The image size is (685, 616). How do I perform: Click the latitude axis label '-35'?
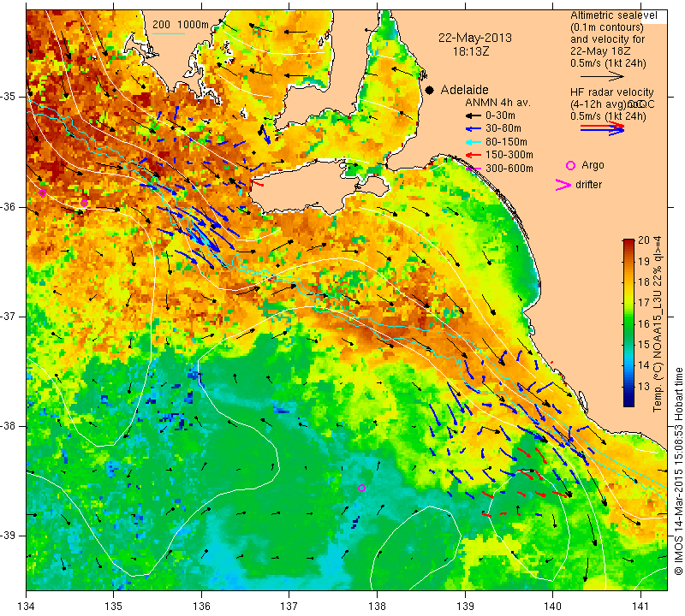tap(9, 96)
